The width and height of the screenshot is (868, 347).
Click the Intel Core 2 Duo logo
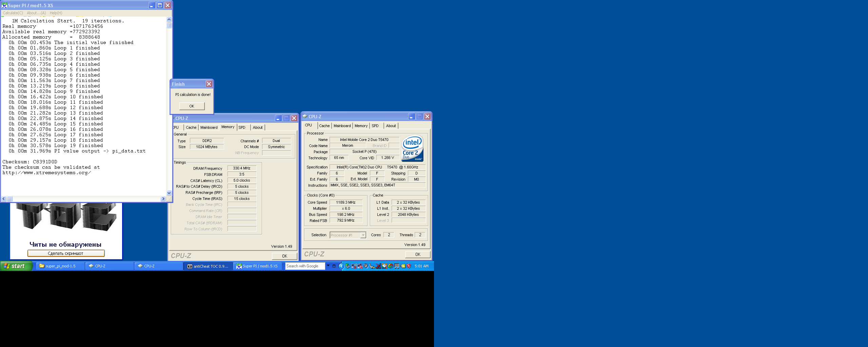coord(412,148)
